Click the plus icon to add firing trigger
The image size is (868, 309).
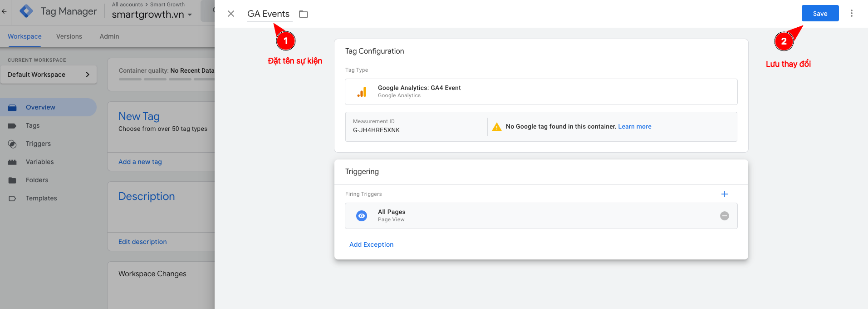pyautogui.click(x=724, y=194)
